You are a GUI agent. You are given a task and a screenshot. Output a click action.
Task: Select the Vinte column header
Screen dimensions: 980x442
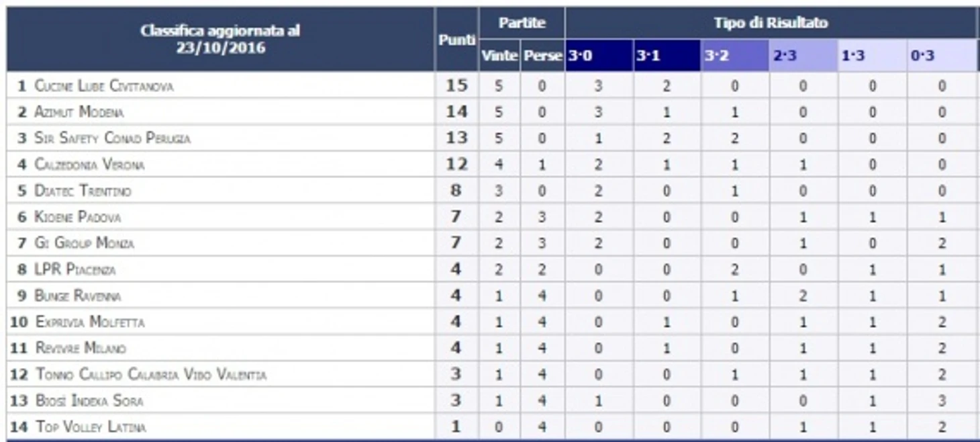pyautogui.click(x=499, y=56)
